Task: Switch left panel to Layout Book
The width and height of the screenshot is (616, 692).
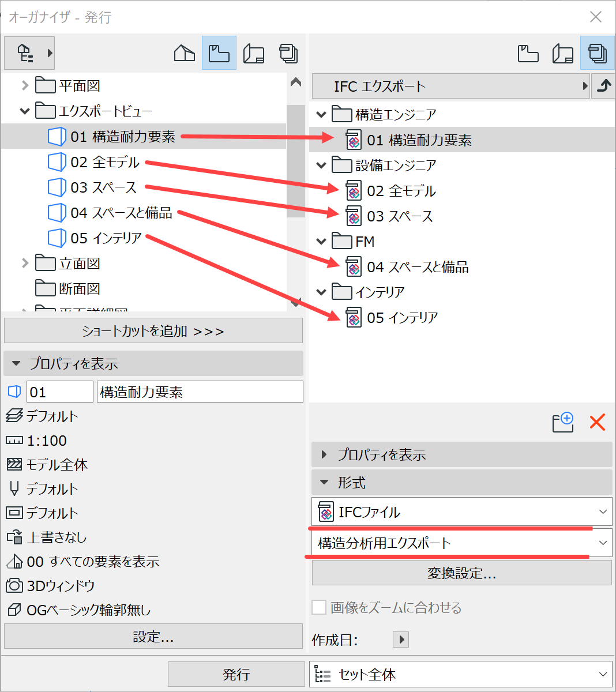Action: pos(254,53)
